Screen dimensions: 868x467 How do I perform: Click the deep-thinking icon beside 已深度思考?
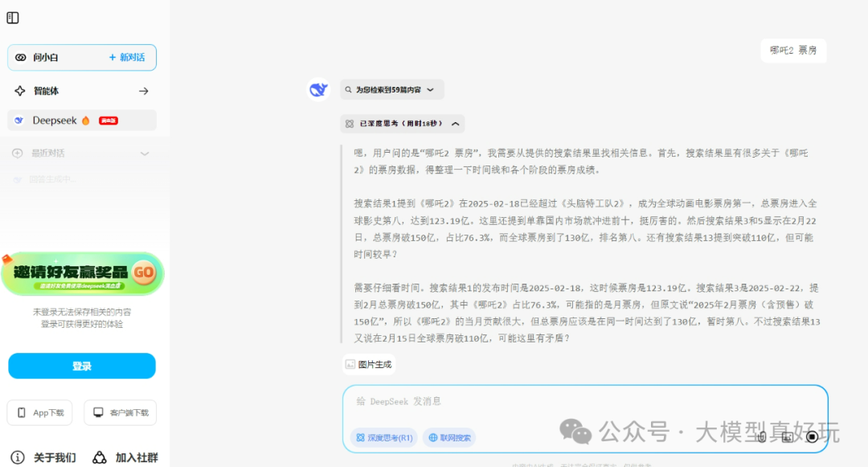click(350, 124)
